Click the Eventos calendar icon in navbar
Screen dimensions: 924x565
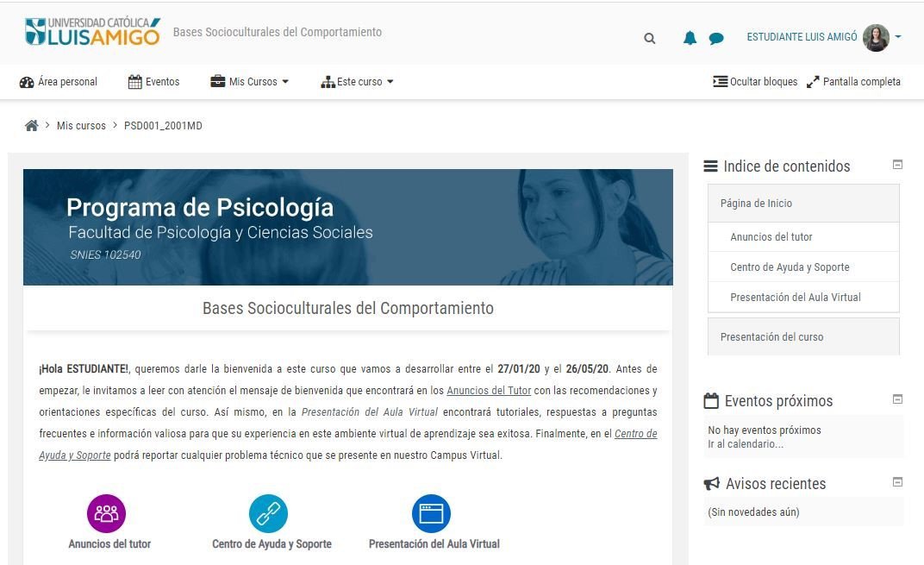(x=135, y=82)
